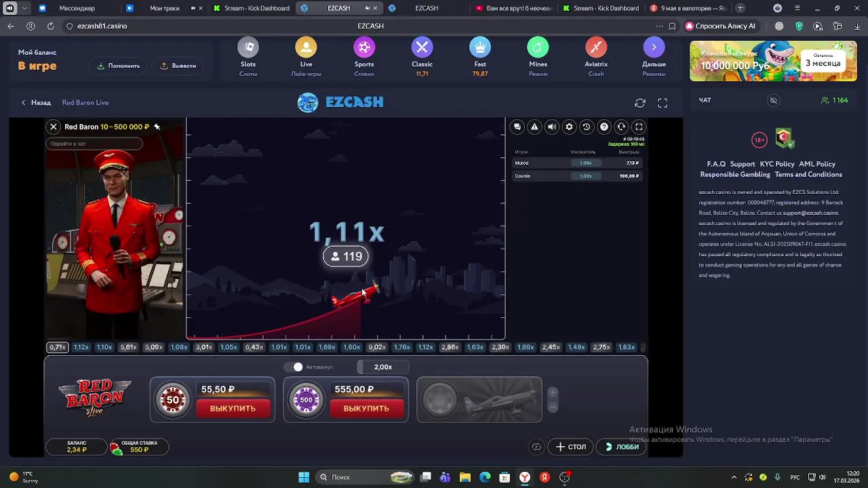Screen dimensions: 868x488
Task: Click the star favorite icon near Red Baron
Action: pos(157,127)
